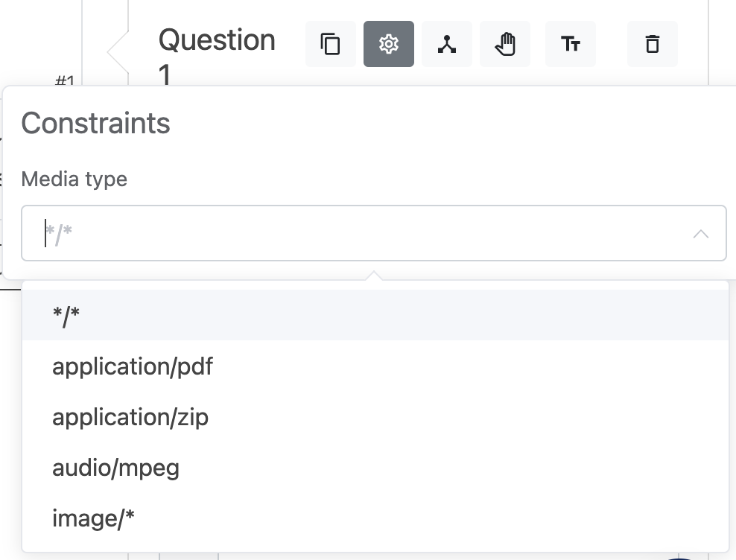Click the Question 1 title text

tap(216, 40)
